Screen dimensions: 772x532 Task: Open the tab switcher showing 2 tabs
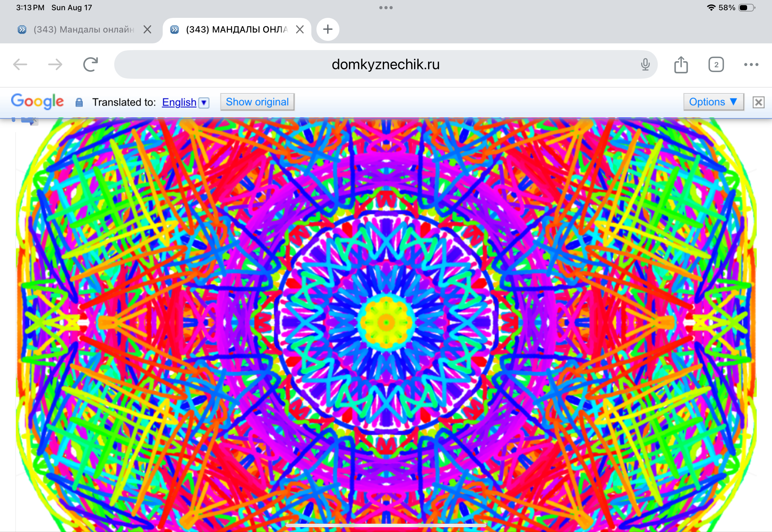click(x=716, y=64)
